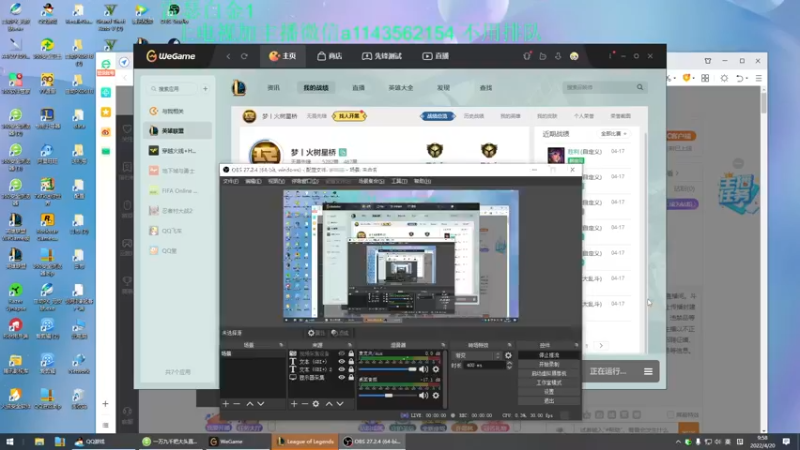Open the OBS 文件 menu
Image resolution: width=800 pixels, height=450 pixels.
pos(230,181)
